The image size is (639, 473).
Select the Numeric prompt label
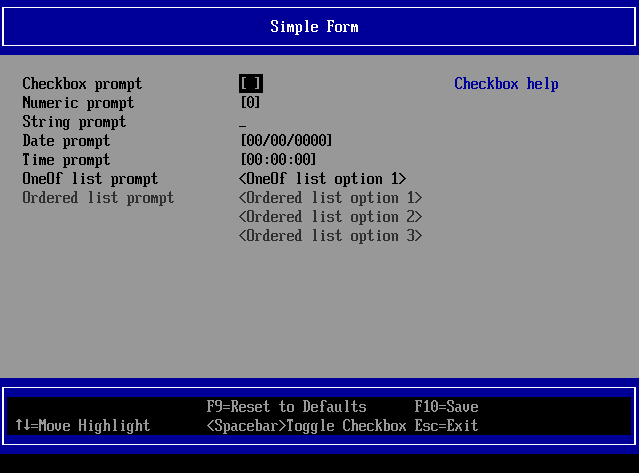pos(78,103)
